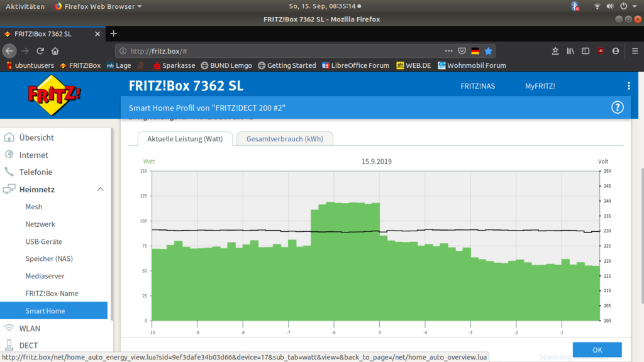Open the clock and calendar panel
This screenshot has height=362, width=644.
click(325, 6)
